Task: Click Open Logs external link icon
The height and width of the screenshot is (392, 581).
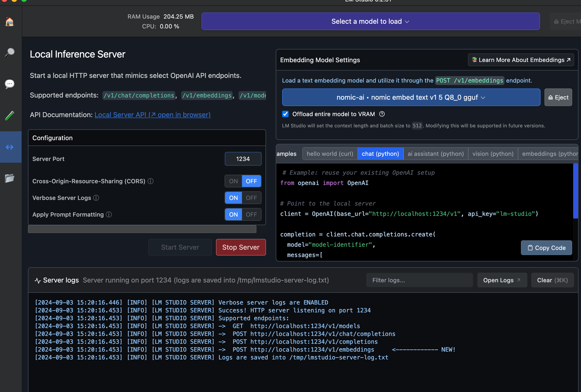Action: pos(519,280)
